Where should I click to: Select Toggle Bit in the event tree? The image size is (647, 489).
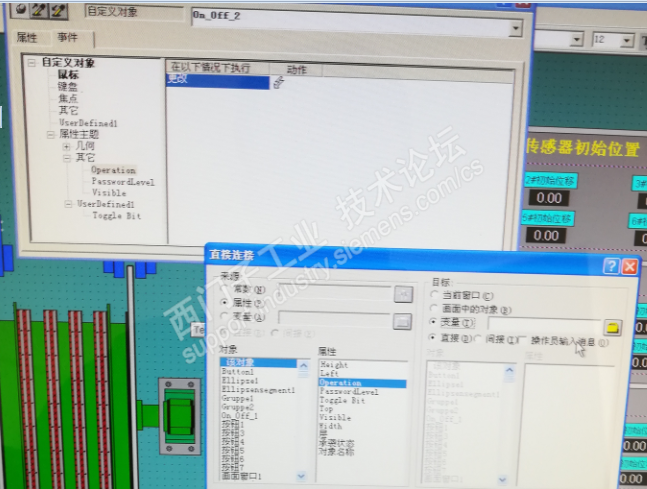[x=117, y=215]
